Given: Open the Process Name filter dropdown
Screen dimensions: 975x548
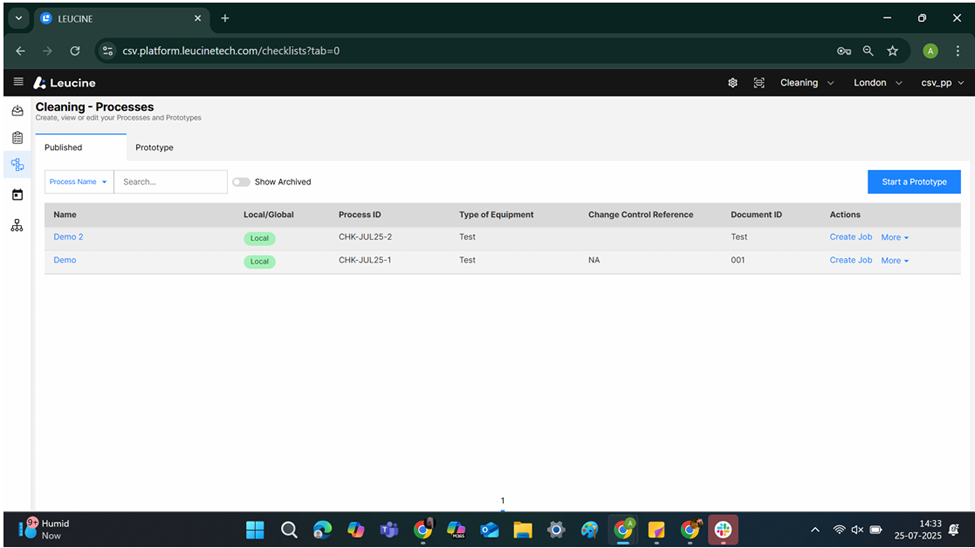Looking at the screenshot, I should pos(78,182).
